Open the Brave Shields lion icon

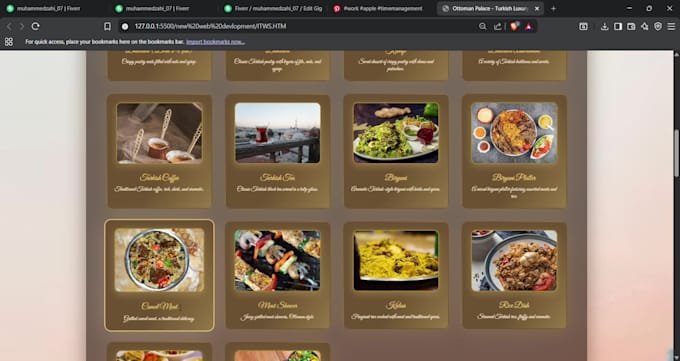pos(514,26)
